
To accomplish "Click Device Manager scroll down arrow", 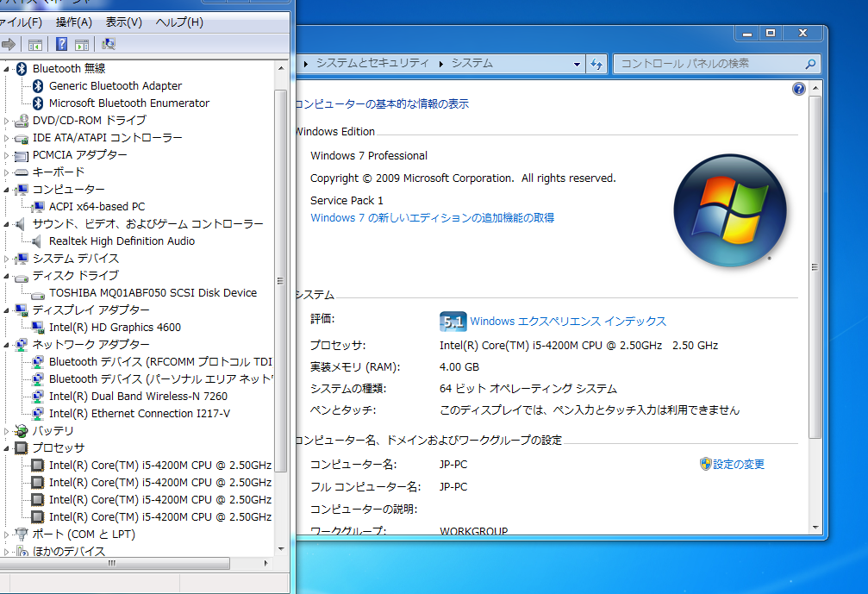I will point(281,548).
